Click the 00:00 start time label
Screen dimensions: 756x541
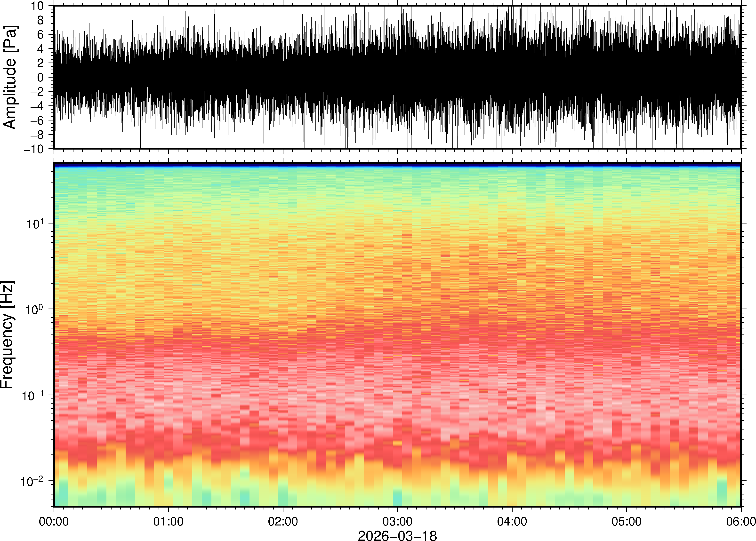[x=54, y=521]
